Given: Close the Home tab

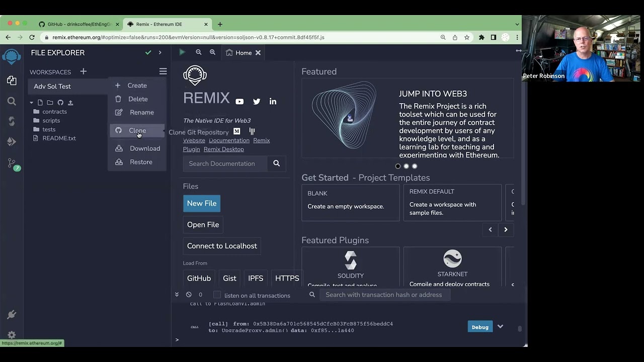Looking at the screenshot, I should (258, 53).
